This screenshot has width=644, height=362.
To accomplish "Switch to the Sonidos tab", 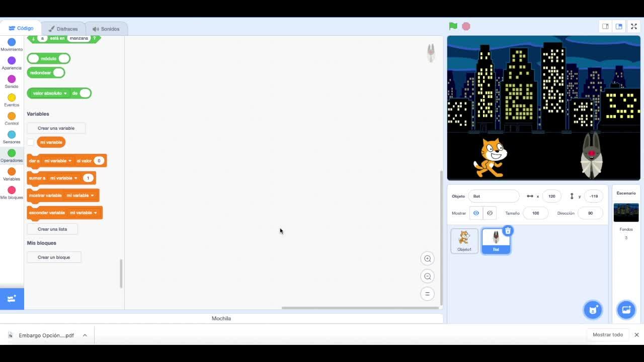I will (106, 29).
